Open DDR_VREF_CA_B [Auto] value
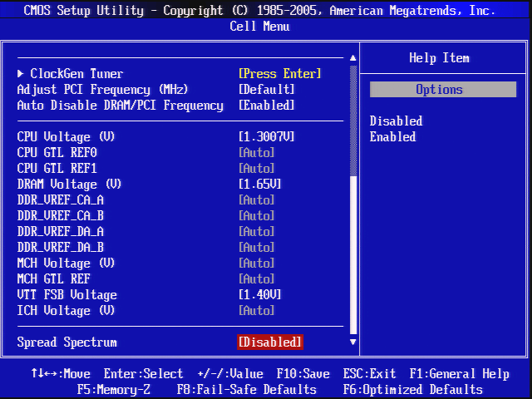This screenshot has height=399, width=532. coord(256,216)
